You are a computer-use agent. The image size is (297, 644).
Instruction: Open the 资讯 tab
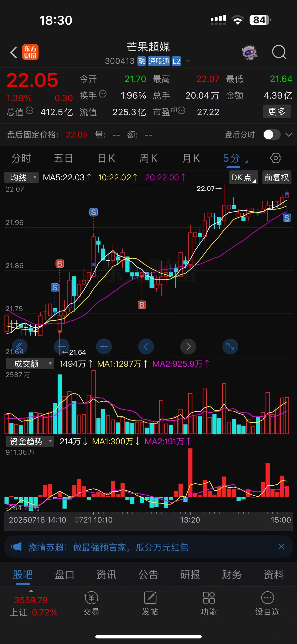107,575
